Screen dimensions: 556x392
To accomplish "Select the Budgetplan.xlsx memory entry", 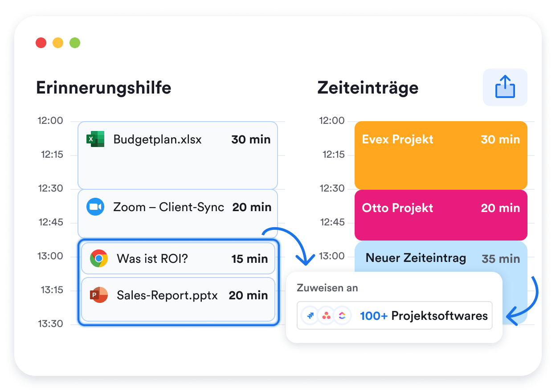I will click(x=178, y=155).
